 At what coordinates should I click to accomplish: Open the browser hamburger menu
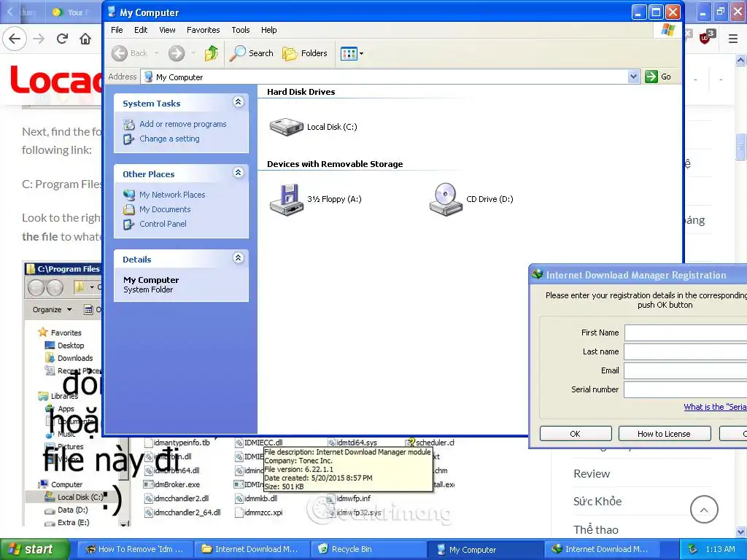click(x=733, y=39)
